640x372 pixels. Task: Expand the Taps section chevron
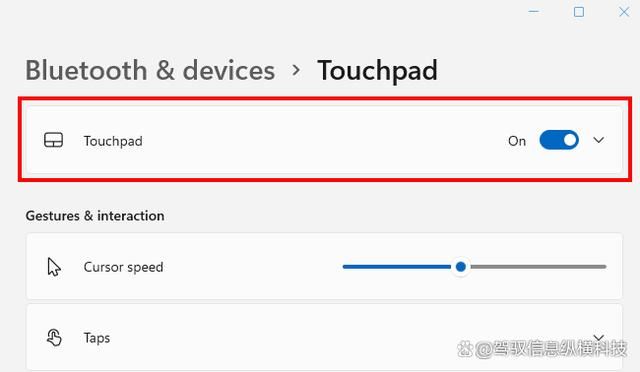[598, 337]
